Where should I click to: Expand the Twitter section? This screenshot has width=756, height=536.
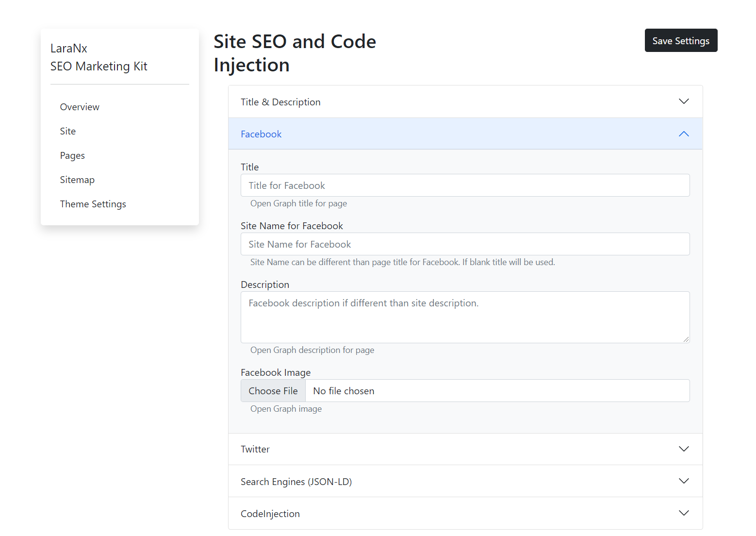point(465,449)
